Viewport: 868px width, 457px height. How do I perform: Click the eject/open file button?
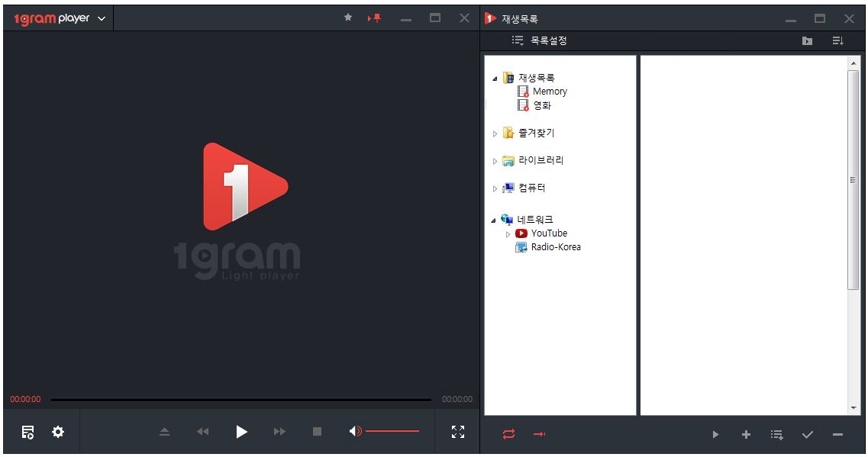(x=164, y=432)
